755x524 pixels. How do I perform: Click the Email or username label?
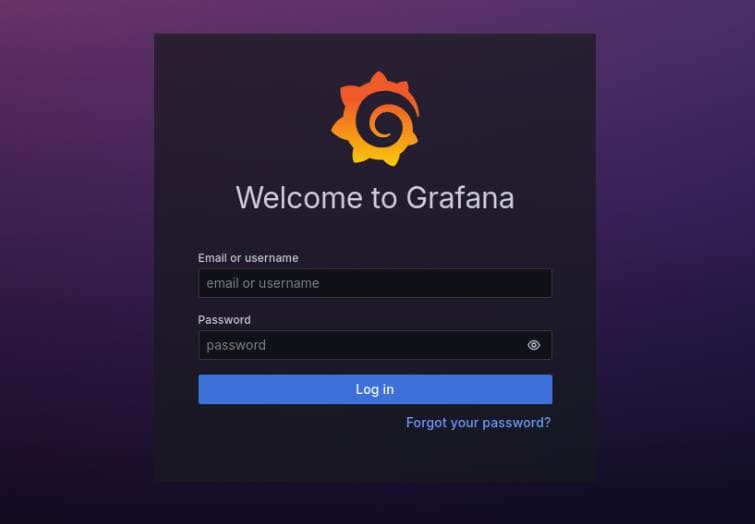248,258
